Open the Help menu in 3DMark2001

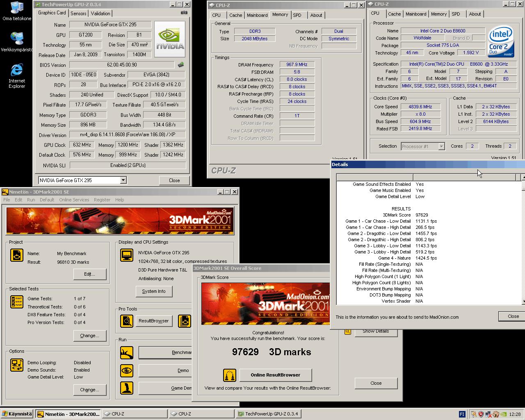click(119, 200)
